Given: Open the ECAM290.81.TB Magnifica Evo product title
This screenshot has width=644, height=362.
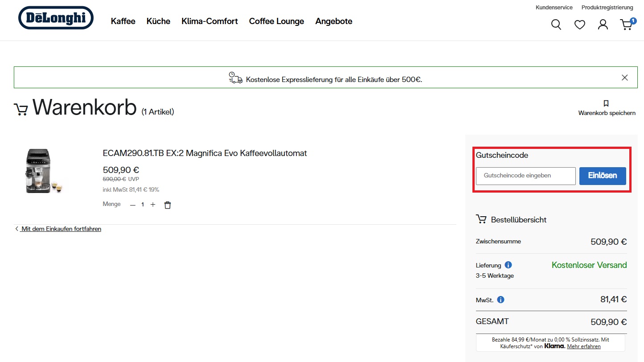Looking at the screenshot, I should (205, 153).
